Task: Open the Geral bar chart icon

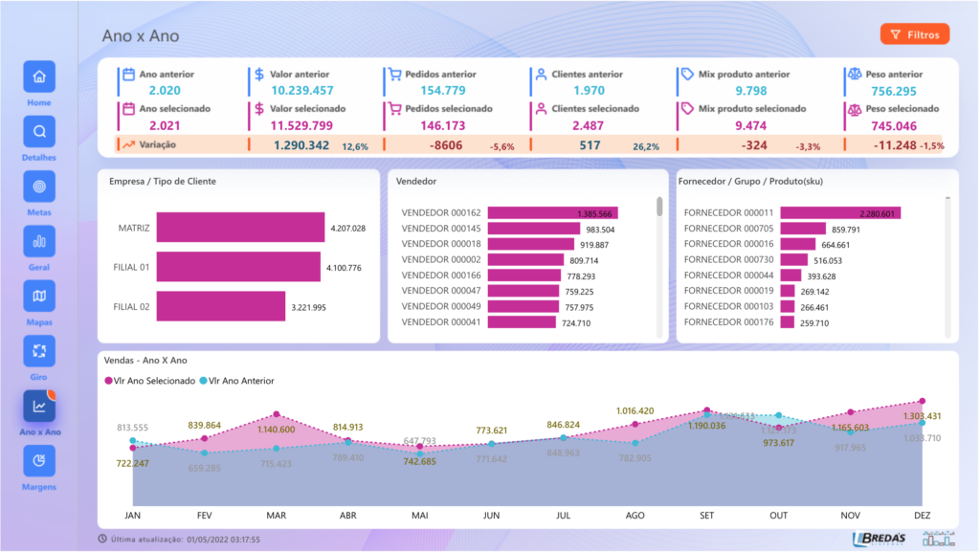Action: tap(39, 241)
